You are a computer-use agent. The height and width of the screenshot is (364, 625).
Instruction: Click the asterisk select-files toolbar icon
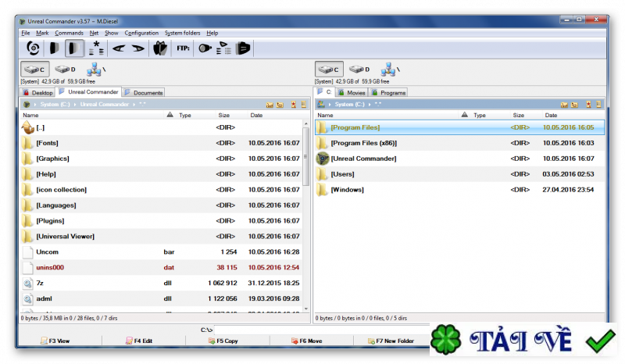click(96, 48)
